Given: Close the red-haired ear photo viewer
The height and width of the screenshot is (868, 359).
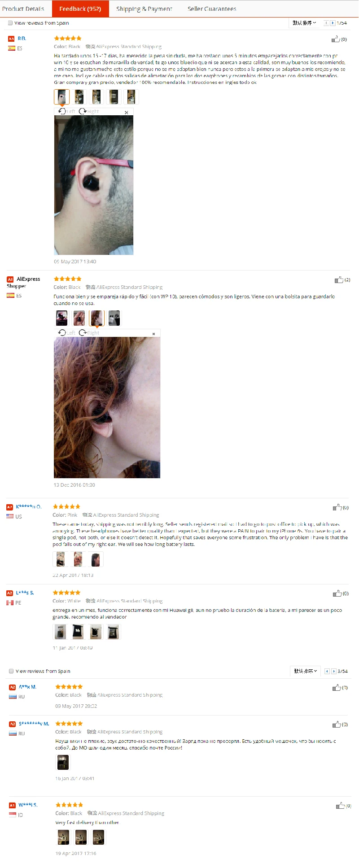Looking at the screenshot, I should (153, 333).
